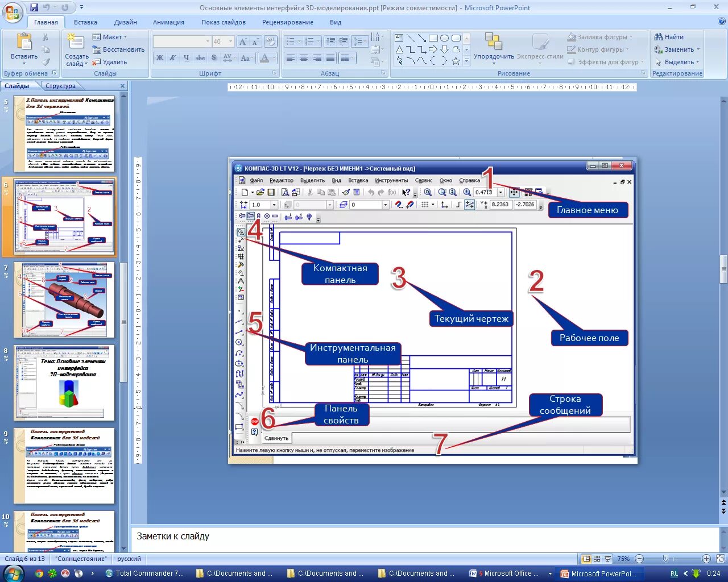Increase list indent level
The image size is (728, 582).
tap(343, 41)
